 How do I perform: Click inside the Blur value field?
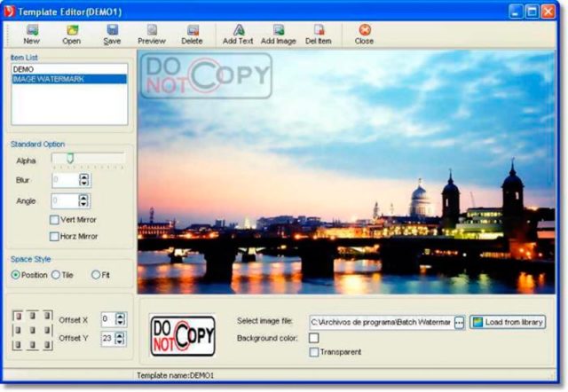coord(65,180)
